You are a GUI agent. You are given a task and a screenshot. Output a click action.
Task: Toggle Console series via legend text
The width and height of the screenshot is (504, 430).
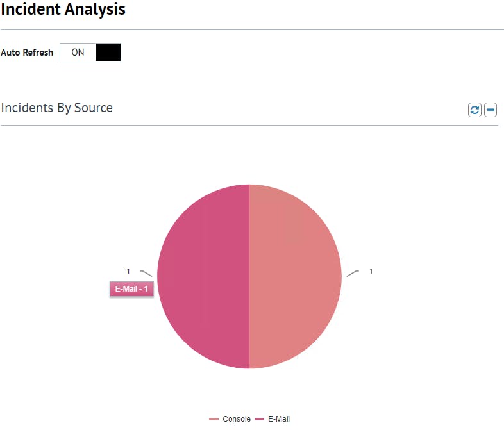[237, 419]
